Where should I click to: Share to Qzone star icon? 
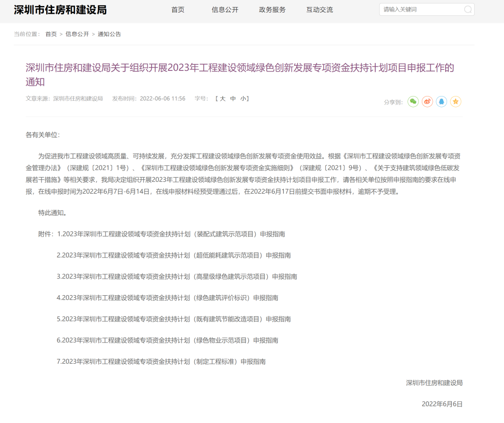point(455,102)
